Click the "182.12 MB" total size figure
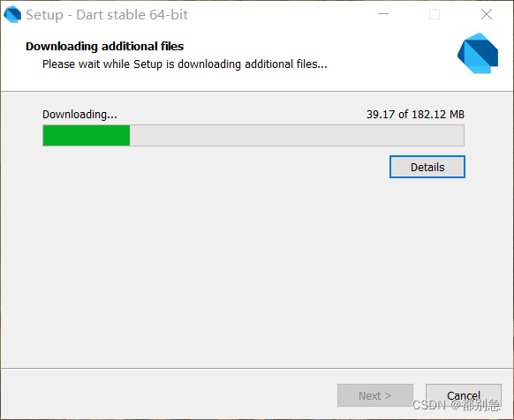Image resolution: width=514 pixels, height=420 pixels. (438, 115)
